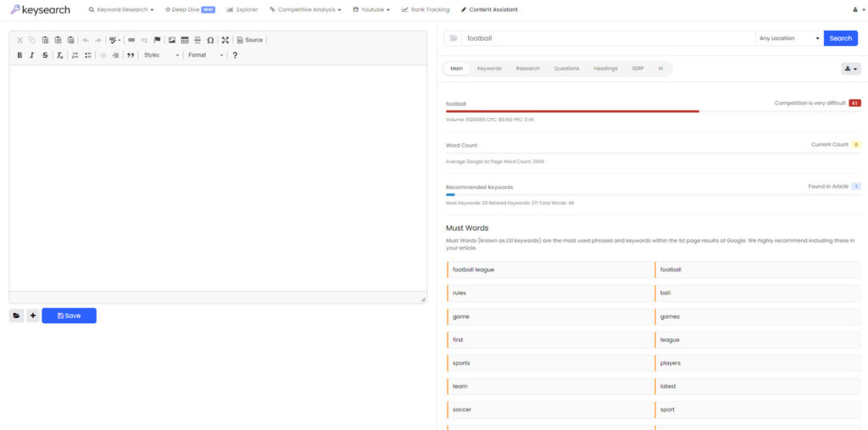Viewport: 868px width, 430px height.
Task: Open the Format dropdown
Action: [205, 55]
